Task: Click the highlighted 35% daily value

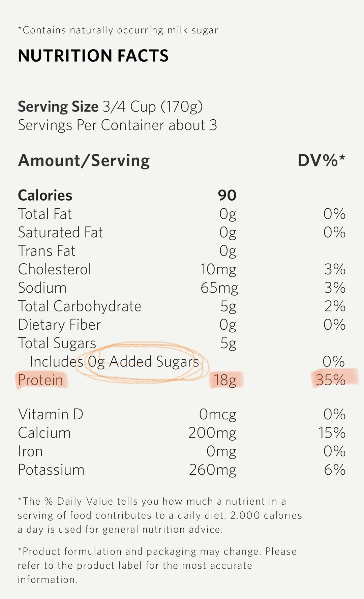Action: pos(331,380)
